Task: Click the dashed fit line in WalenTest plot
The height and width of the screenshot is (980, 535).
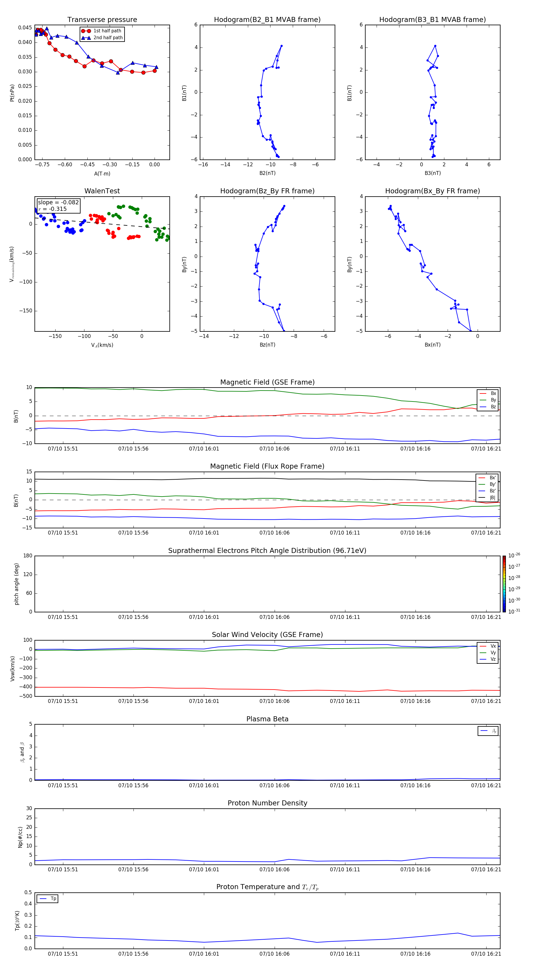Action: point(102,223)
